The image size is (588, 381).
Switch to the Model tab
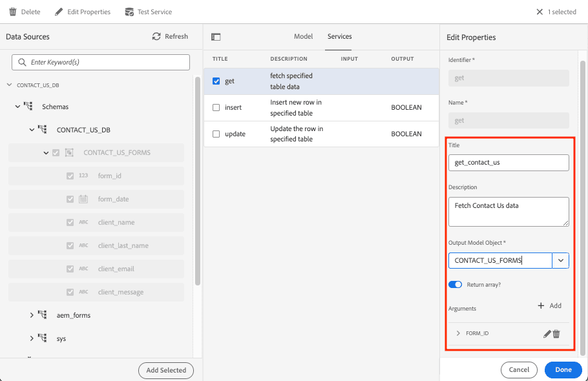(303, 36)
